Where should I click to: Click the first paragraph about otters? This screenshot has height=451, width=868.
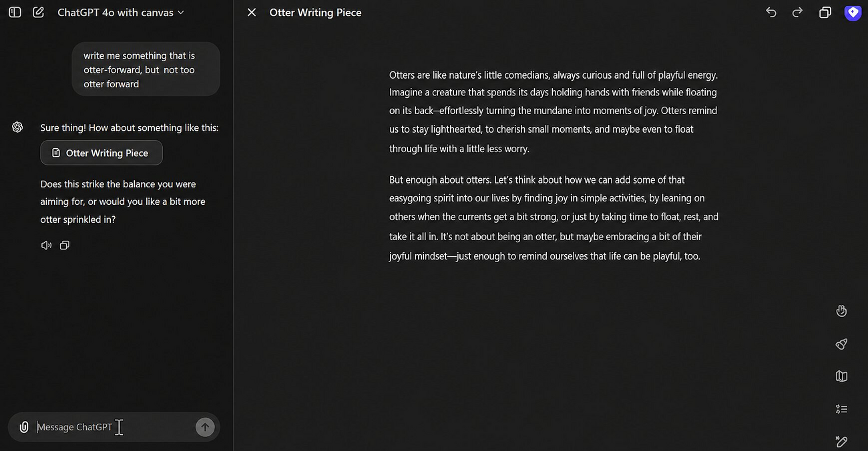point(554,111)
